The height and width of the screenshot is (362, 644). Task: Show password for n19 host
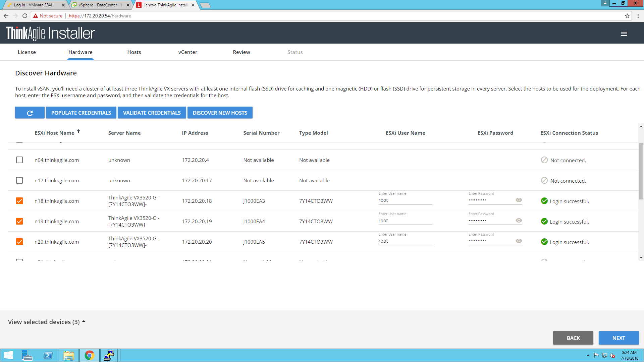pos(519,221)
